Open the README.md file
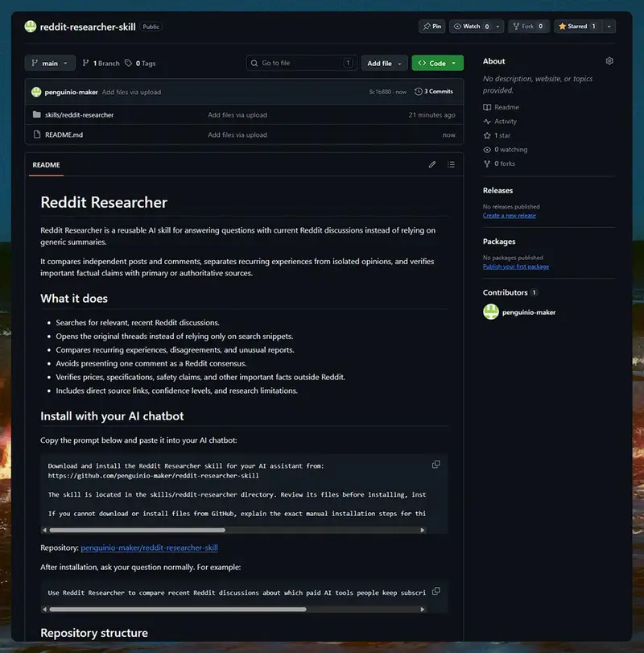 64,134
